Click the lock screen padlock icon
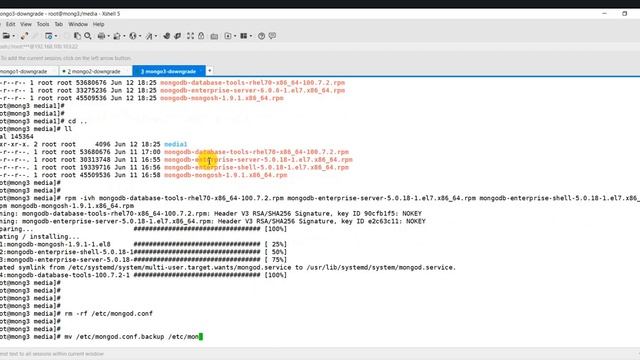The height and width of the screenshot is (360, 640). 201,36
